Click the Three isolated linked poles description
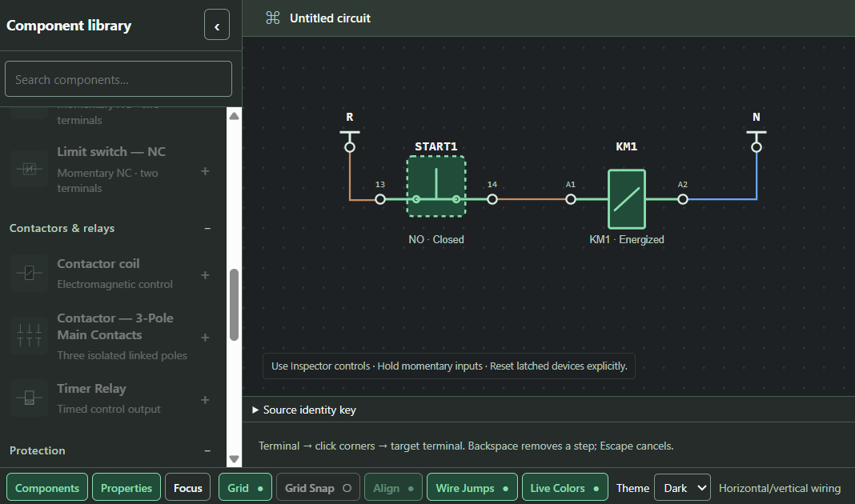This screenshot has height=504, width=855. (122, 355)
